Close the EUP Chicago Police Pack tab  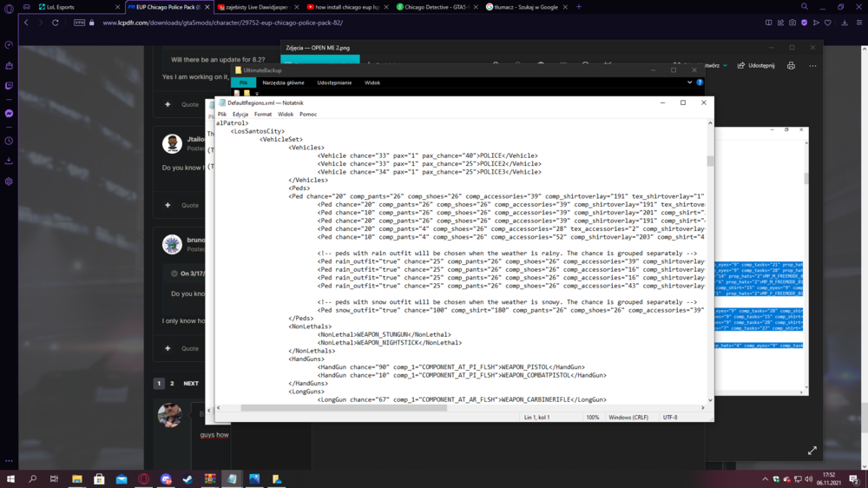(207, 7)
